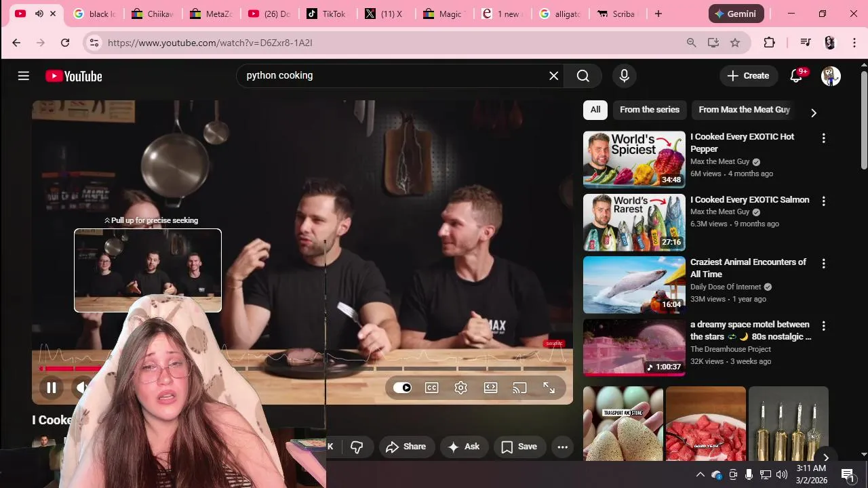Screen dimensions: 868x488
Task: Click the Ask button
Action: click(465, 447)
